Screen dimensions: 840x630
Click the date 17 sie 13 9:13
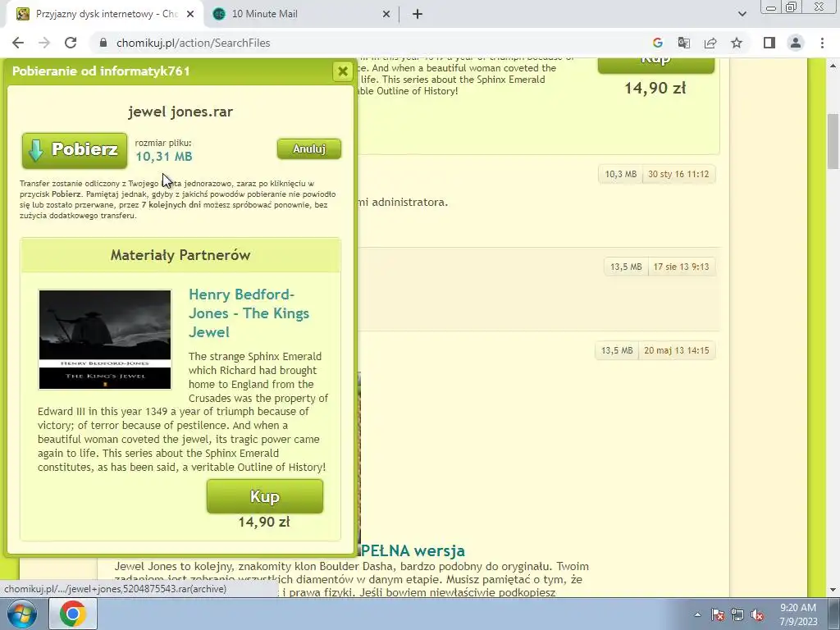681,267
